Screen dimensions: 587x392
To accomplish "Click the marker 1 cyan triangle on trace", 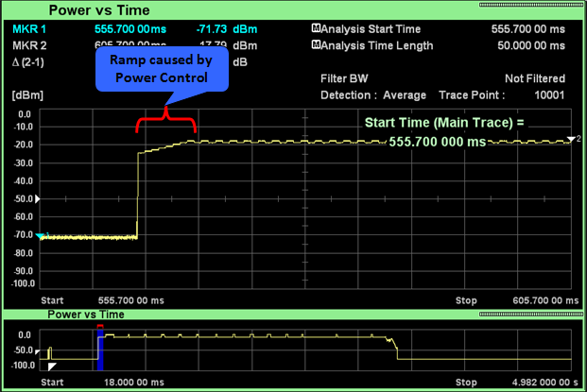I will coord(40,236).
